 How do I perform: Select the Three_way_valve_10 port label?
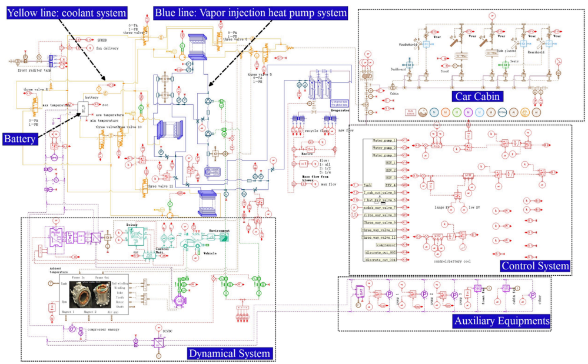coord(378,230)
